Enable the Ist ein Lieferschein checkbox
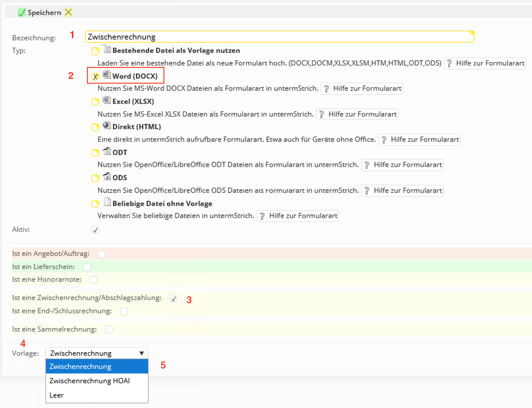The image size is (532, 408). (x=87, y=267)
